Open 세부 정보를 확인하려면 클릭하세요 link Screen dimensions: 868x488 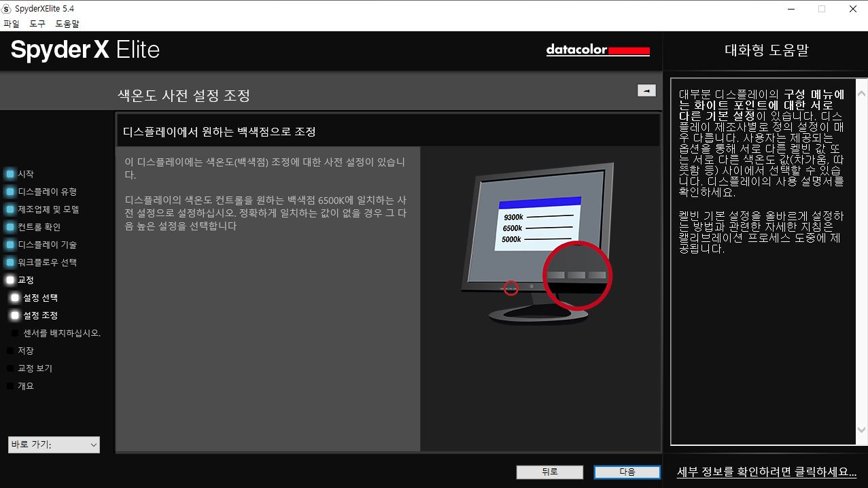click(767, 472)
